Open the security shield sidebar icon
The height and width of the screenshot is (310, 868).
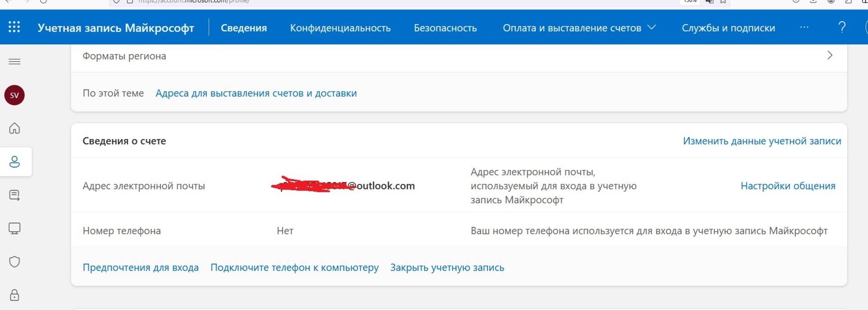click(14, 262)
